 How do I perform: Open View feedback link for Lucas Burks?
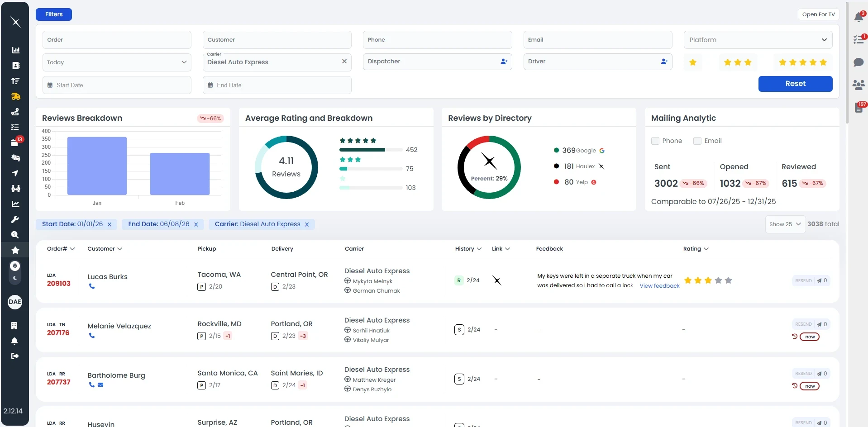click(x=659, y=286)
